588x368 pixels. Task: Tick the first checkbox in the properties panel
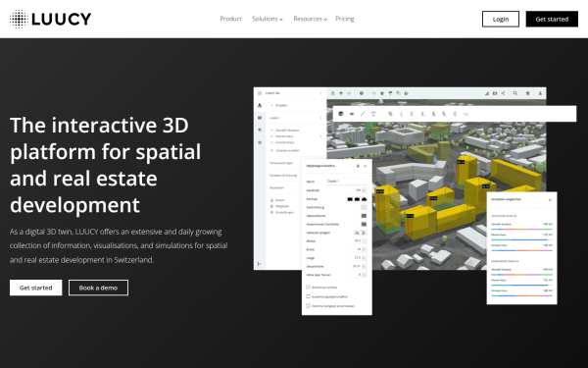309,288
